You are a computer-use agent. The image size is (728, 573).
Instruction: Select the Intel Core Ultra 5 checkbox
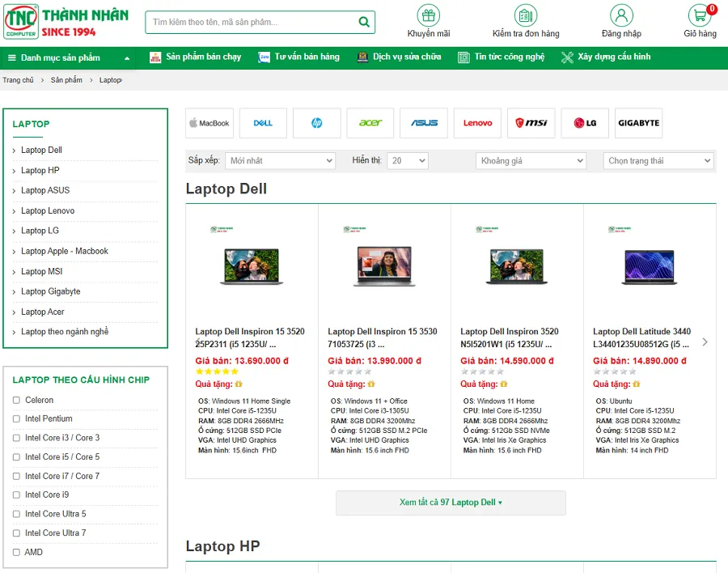(16, 514)
